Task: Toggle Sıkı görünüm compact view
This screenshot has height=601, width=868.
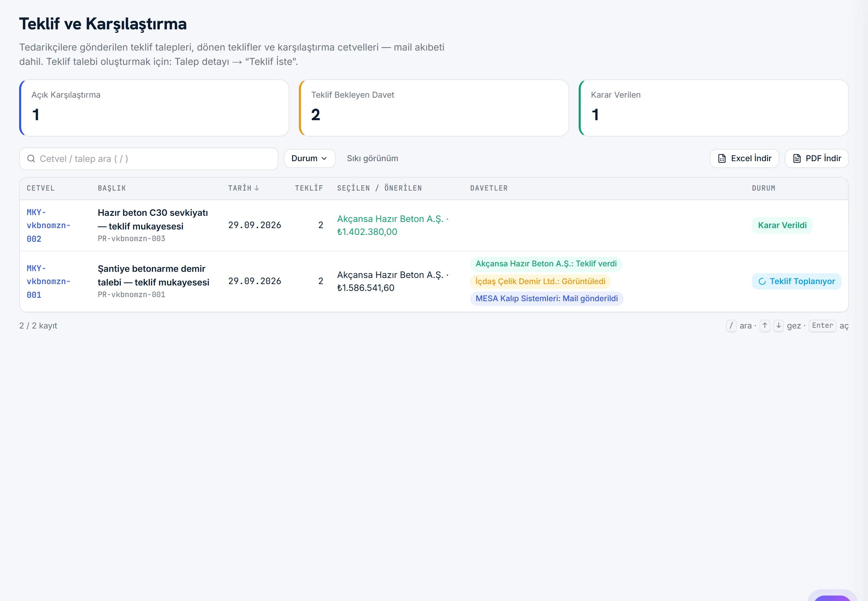Action: click(372, 158)
